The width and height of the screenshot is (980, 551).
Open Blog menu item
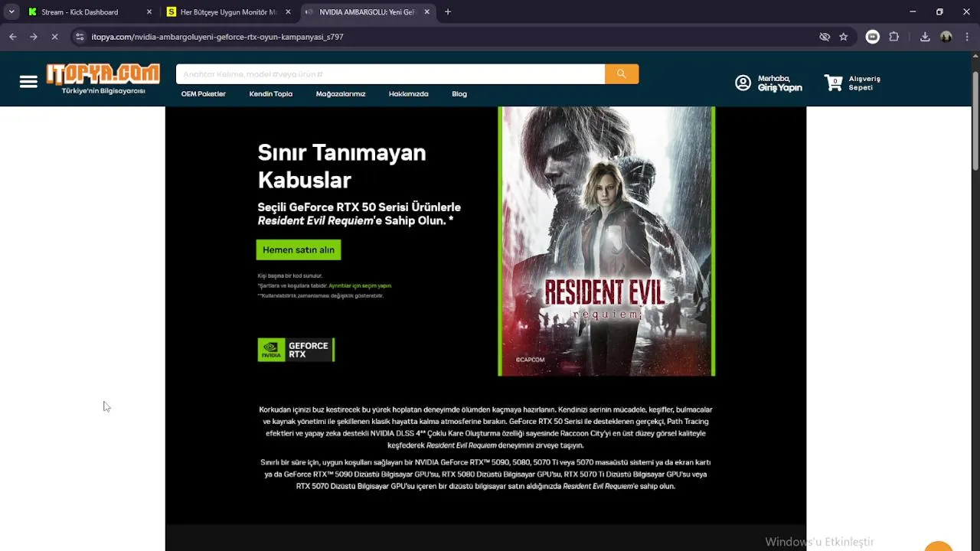[459, 94]
